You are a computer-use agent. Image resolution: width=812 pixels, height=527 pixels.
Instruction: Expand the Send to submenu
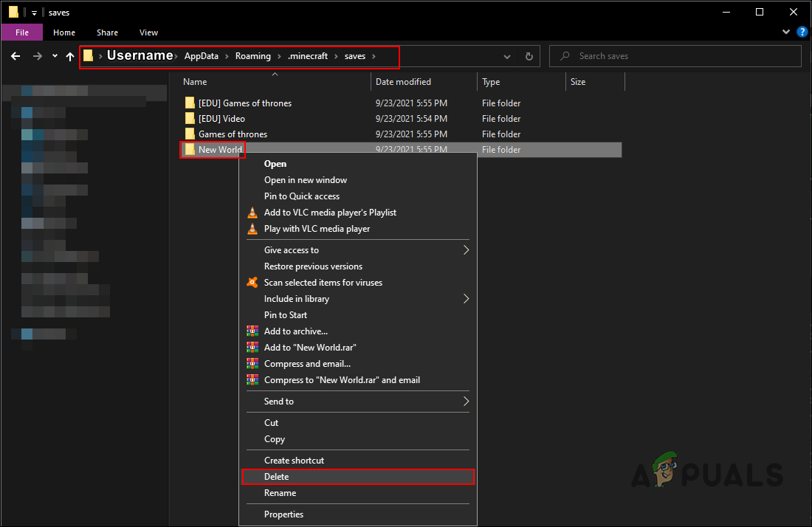pyautogui.click(x=466, y=402)
